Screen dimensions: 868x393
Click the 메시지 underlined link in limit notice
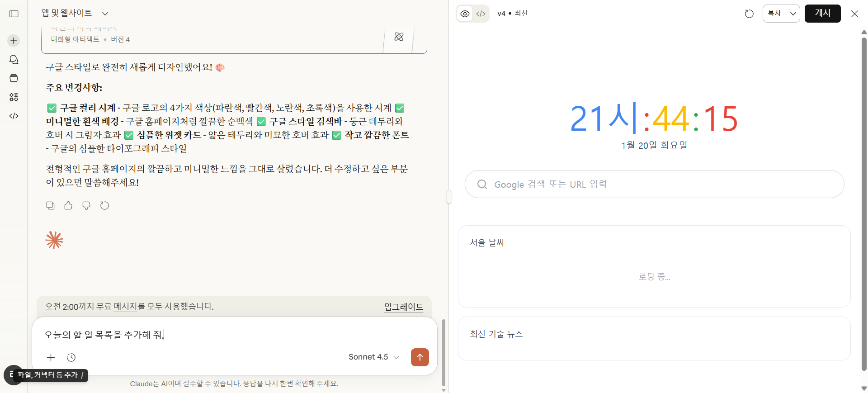tap(125, 307)
